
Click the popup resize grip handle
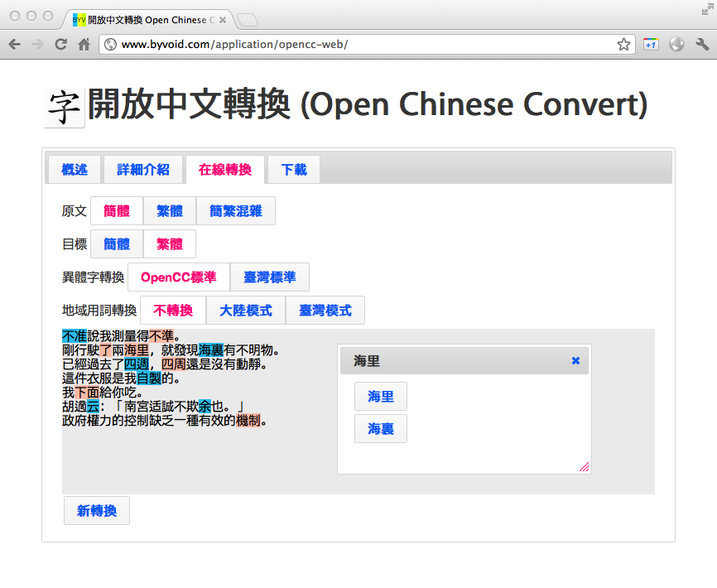(584, 467)
